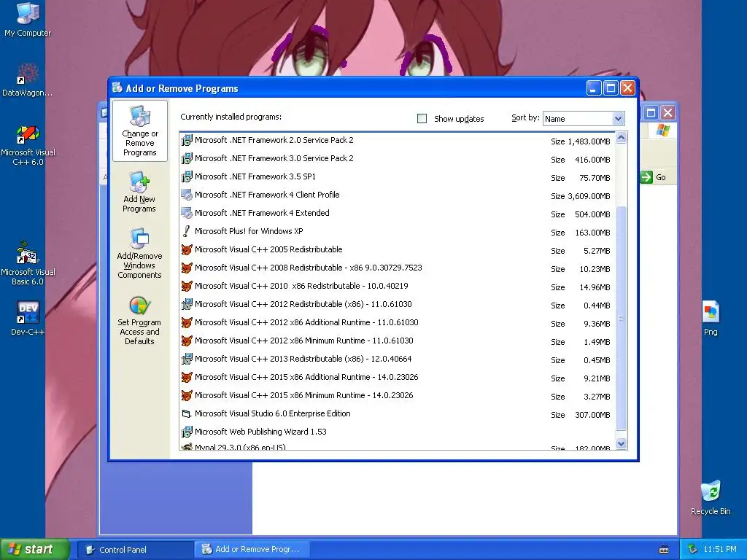This screenshot has height=560, width=747.
Task: Click icon of Visual C++ 2005 Redistributable
Action: pos(187,249)
